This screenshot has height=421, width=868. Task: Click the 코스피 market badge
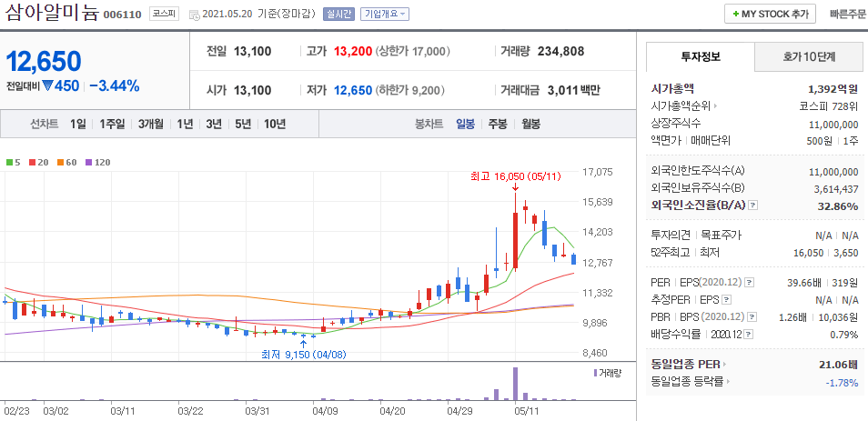[164, 14]
